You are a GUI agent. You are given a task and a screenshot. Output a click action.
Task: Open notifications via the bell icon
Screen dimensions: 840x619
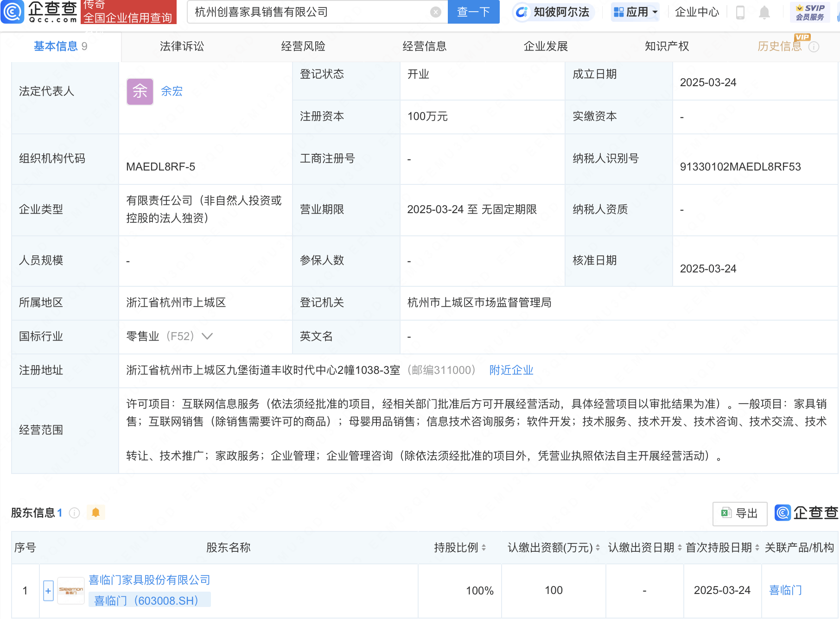764,12
